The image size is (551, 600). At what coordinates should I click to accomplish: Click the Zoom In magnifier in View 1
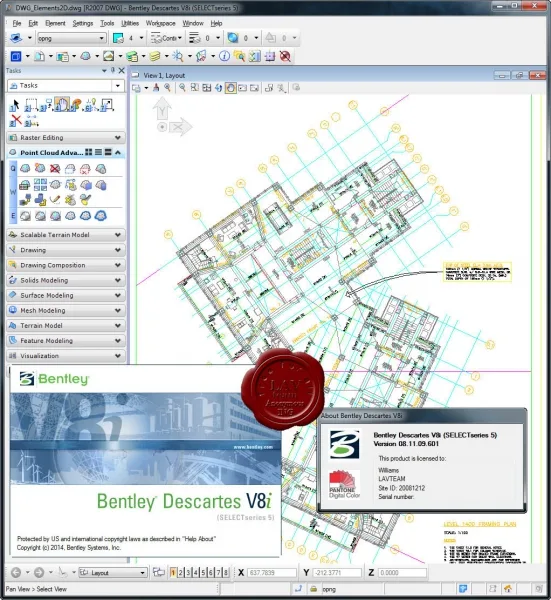point(168,88)
